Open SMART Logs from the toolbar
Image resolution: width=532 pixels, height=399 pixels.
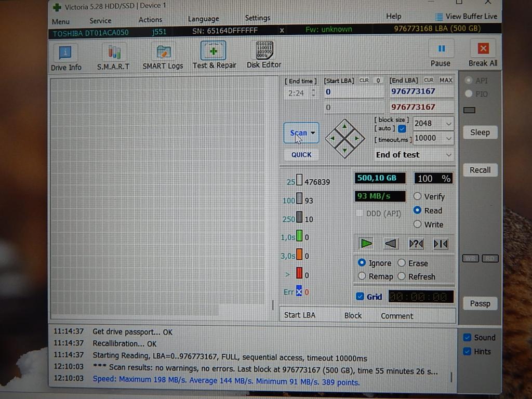tap(163, 57)
